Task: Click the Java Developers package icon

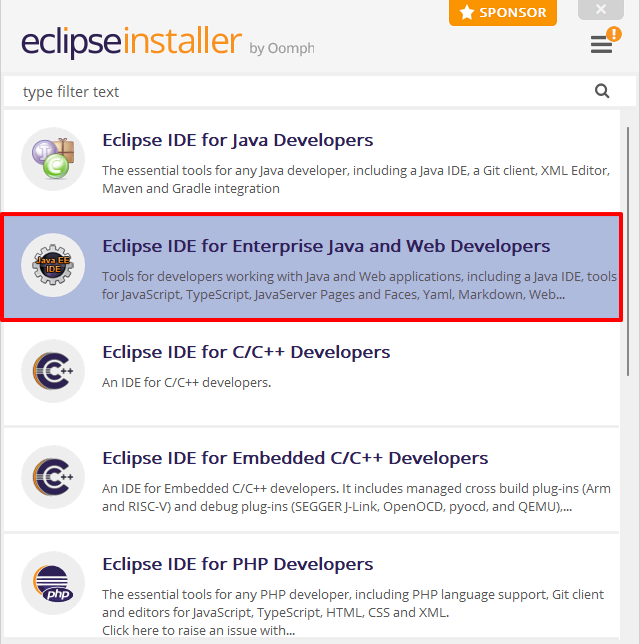Action: [x=53, y=159]
